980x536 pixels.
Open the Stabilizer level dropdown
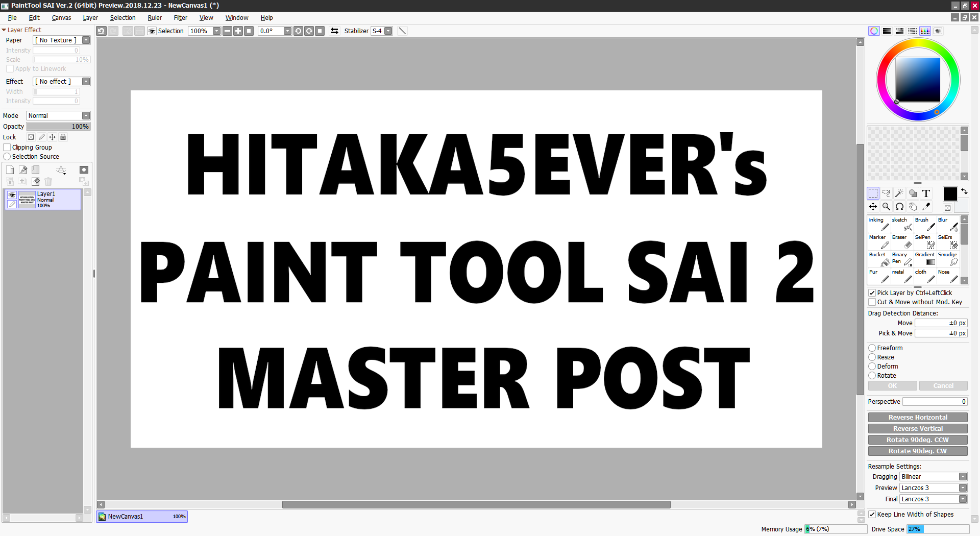tap(388, 31)
